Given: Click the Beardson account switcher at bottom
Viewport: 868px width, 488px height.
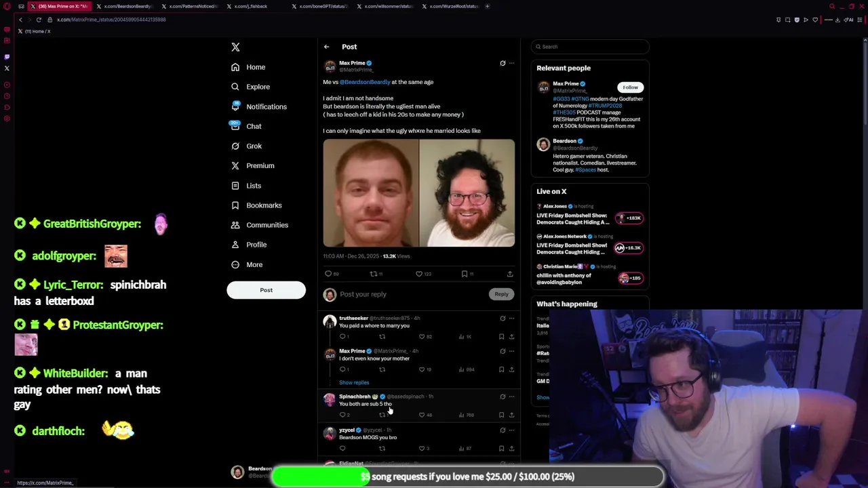Looking at the screenshot, I should (x=251, y=472).
